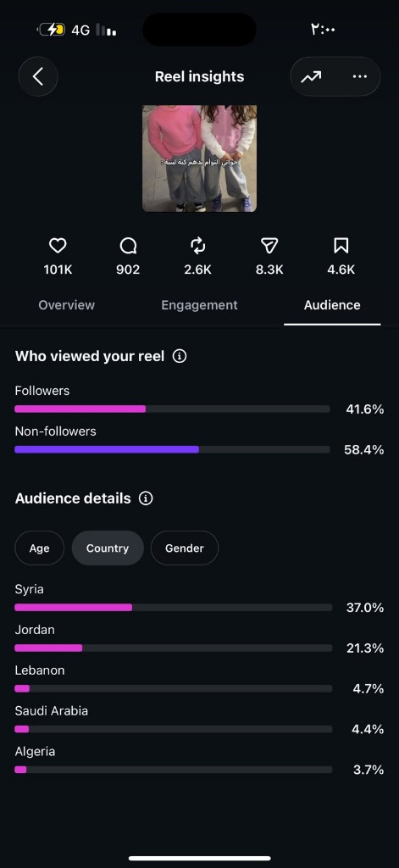Open the three-dot more options menu
The width and height of the screenshot is (399, 868).
pos(360,77)
